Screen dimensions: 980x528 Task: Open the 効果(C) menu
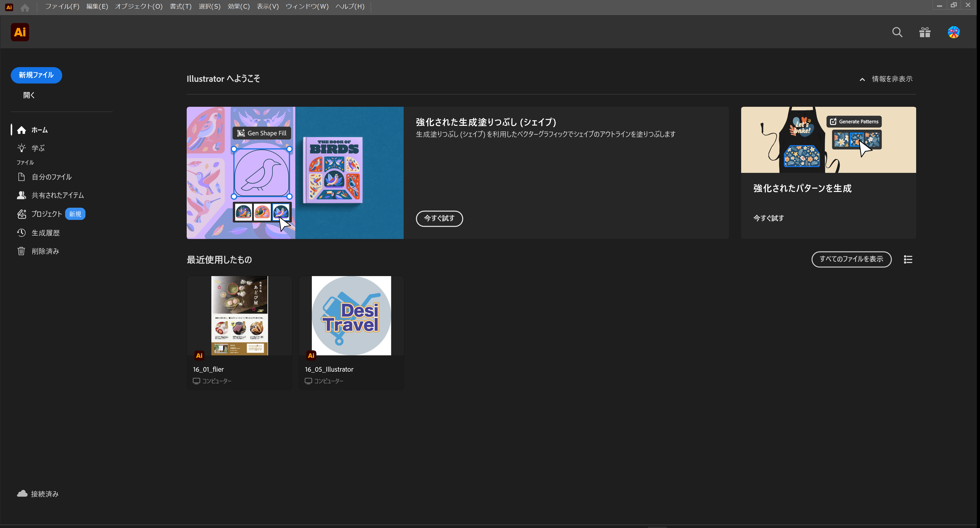239,6
